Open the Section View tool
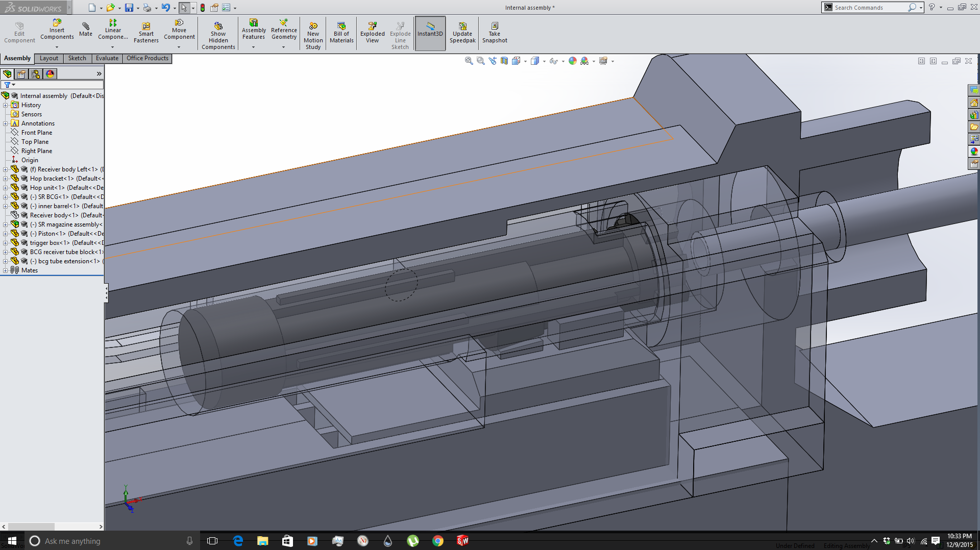Image resolution: width=980 pixels, height=550 pixels. 504,61
